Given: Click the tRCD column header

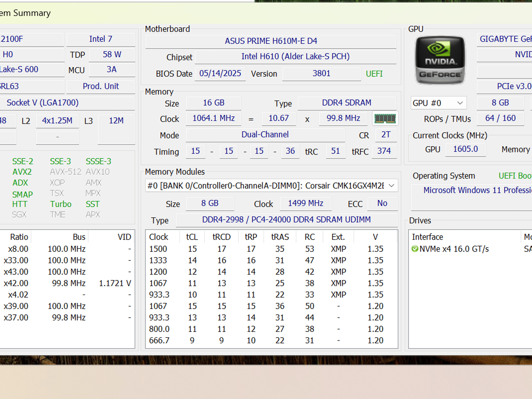Looking at the screenshot, I should coord(222,237).
